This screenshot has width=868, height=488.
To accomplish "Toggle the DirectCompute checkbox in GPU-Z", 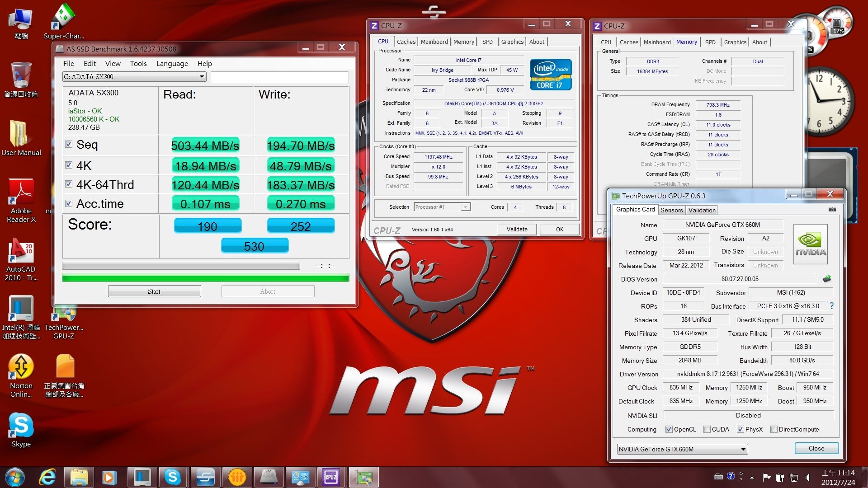I will (774, 429).
